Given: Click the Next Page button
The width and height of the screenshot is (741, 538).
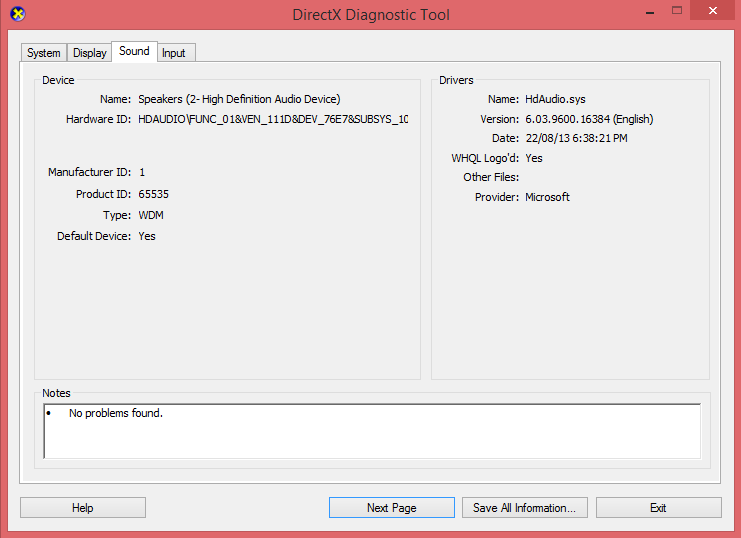Looking at the screenshot, I should coord(391,508).
